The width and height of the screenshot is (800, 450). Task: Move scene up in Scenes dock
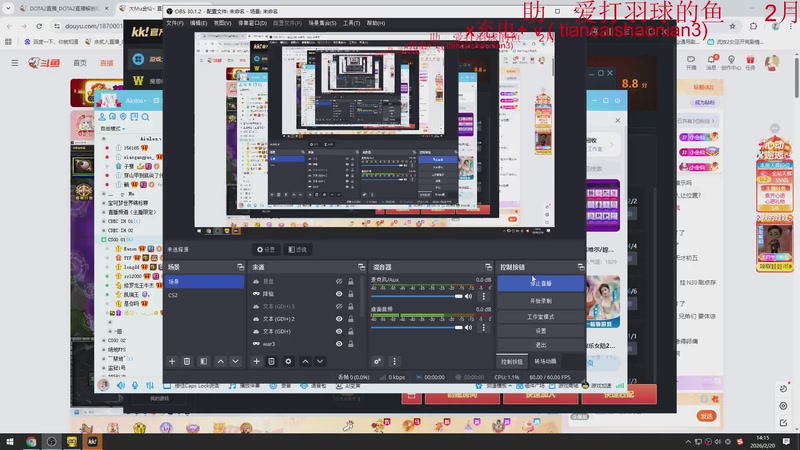click(220, 361)
